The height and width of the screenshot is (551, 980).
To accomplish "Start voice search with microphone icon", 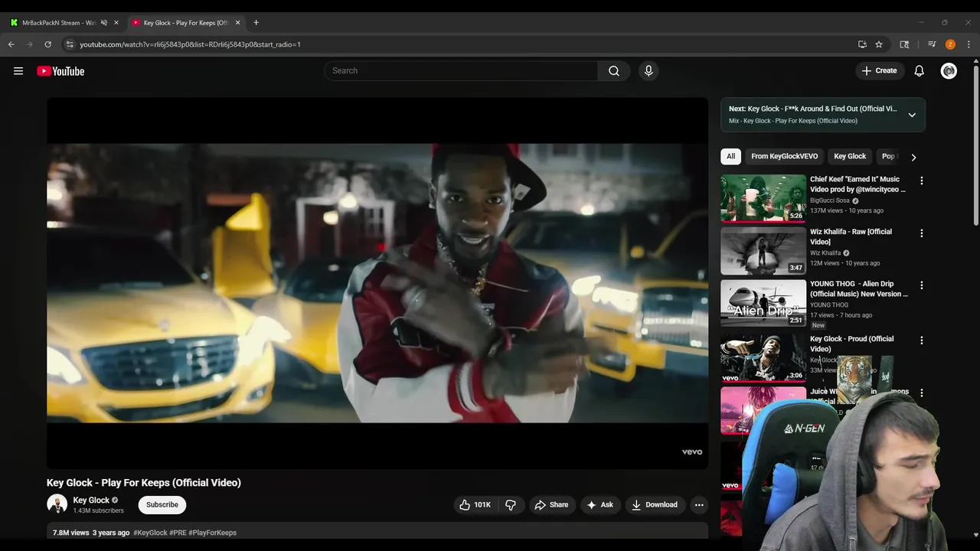I will pyautogui.click(x=648, y=71).
